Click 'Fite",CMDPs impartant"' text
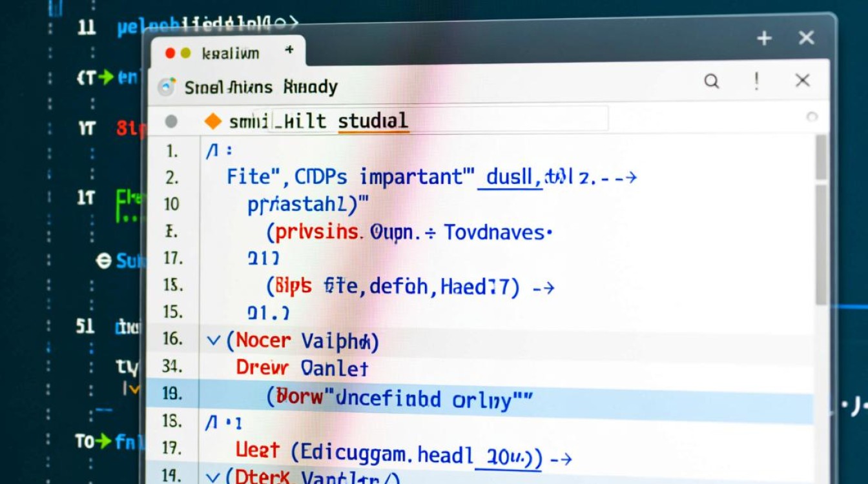The width and height of the screenshot is (868, 484). [x=351, y=177]
